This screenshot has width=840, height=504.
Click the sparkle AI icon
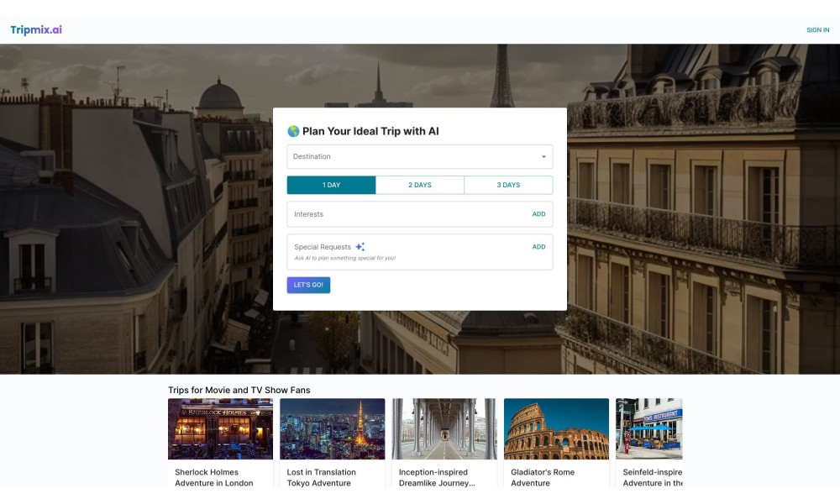(360, 246)
